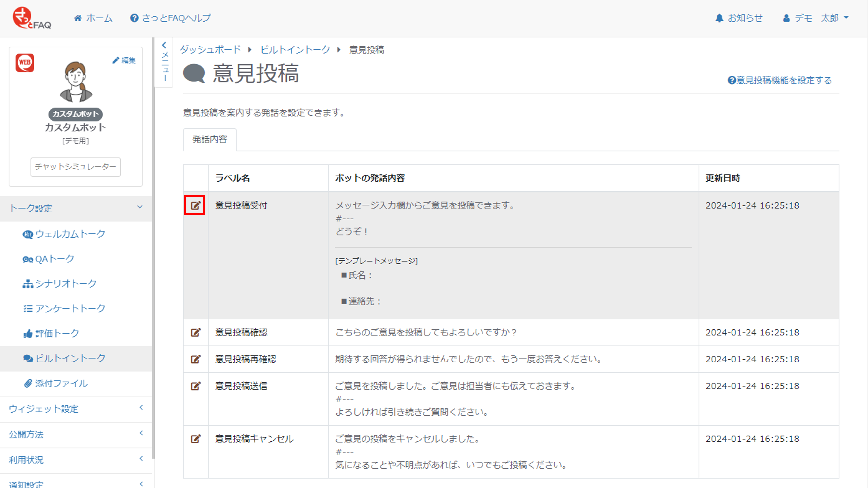Edit the 意見投稿送信 row
868x488 pixels.
point(195,386)
